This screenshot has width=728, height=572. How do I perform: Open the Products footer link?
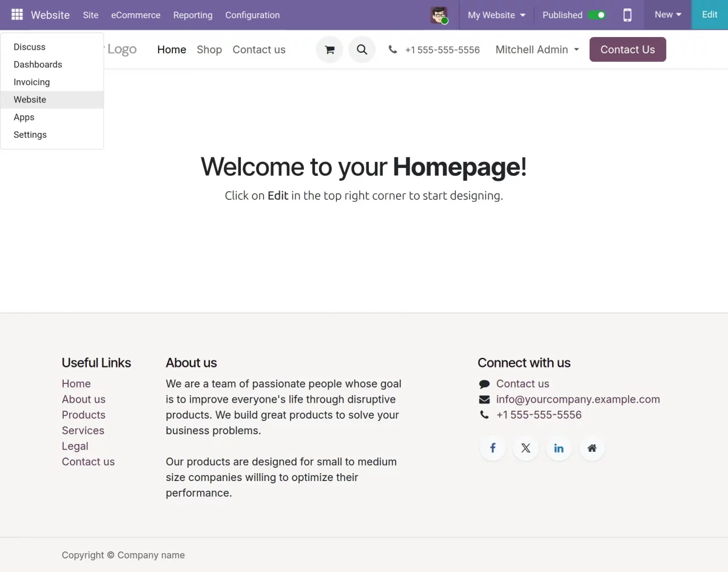(x=84, y=415)
